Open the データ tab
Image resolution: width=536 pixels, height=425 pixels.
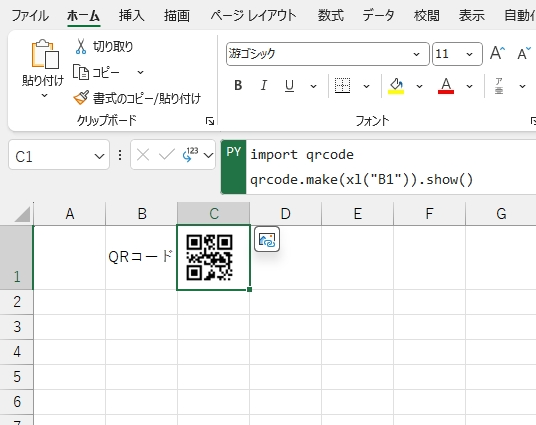click(378, 16)
